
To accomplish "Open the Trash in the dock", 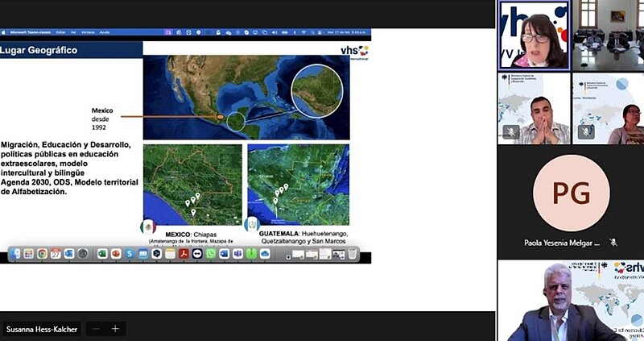I will click(353, 253).
